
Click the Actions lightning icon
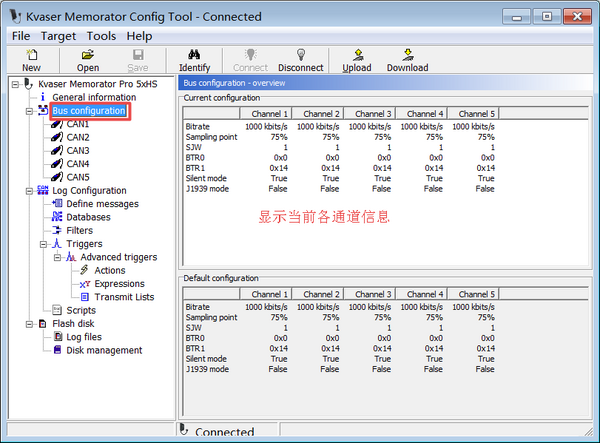pyautogui.click(x=85, y=270)
